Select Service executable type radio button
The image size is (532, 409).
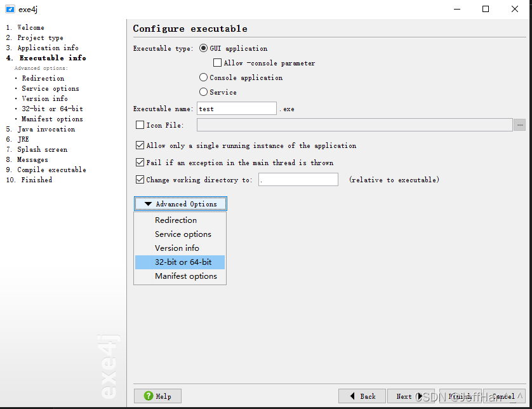(203, 92)
